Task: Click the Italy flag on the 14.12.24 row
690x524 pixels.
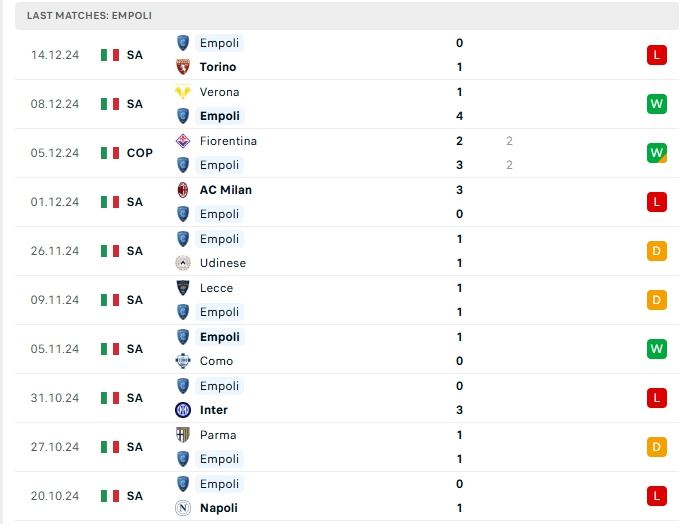Action: point(110,55)
